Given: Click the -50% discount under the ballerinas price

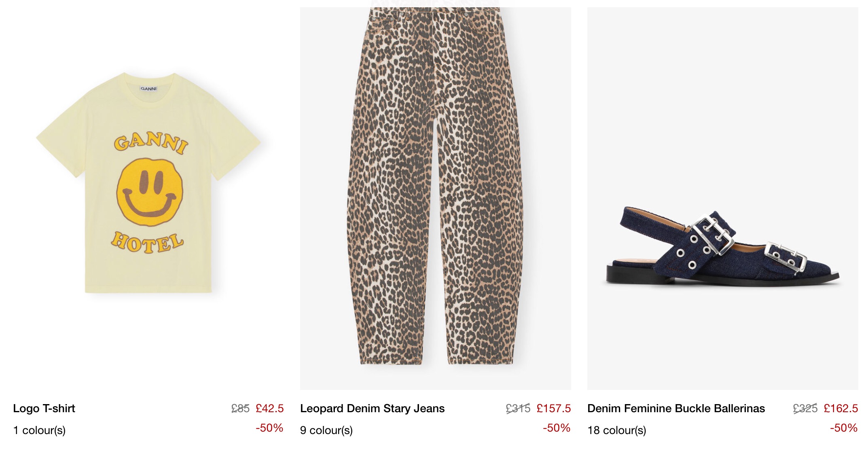Looking at the screenshot, I should click(844, 428).
